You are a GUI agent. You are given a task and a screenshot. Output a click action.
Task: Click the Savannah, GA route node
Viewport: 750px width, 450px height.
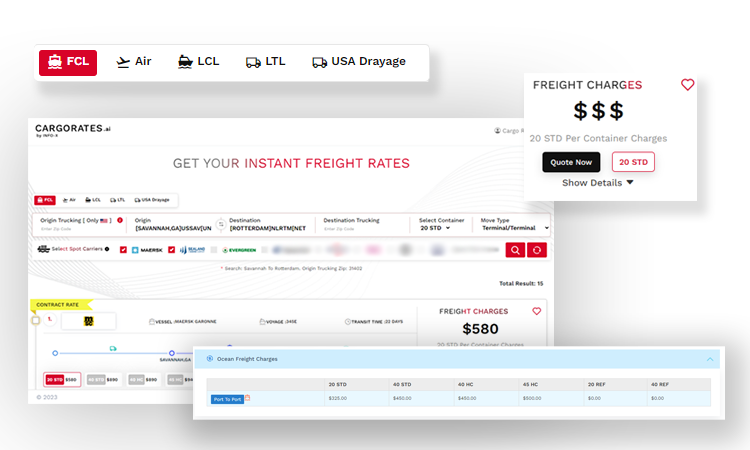tap(172, 353)
